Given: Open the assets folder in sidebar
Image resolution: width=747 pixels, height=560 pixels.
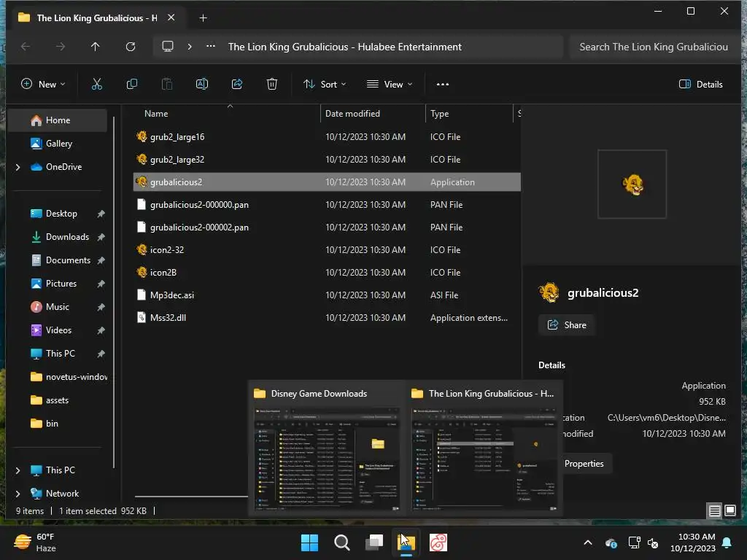Looking at the screenshot, I should (58, 400).
